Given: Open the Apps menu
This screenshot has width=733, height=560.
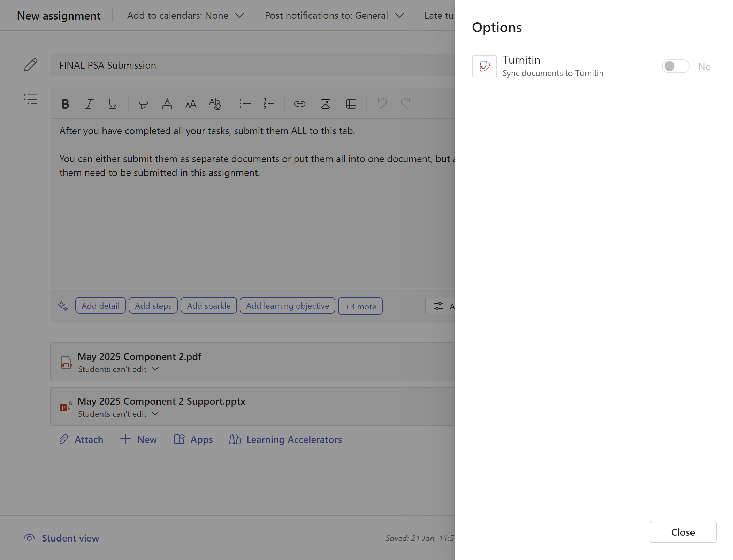Looking at the screenshot, I should [x=193, y=439].
